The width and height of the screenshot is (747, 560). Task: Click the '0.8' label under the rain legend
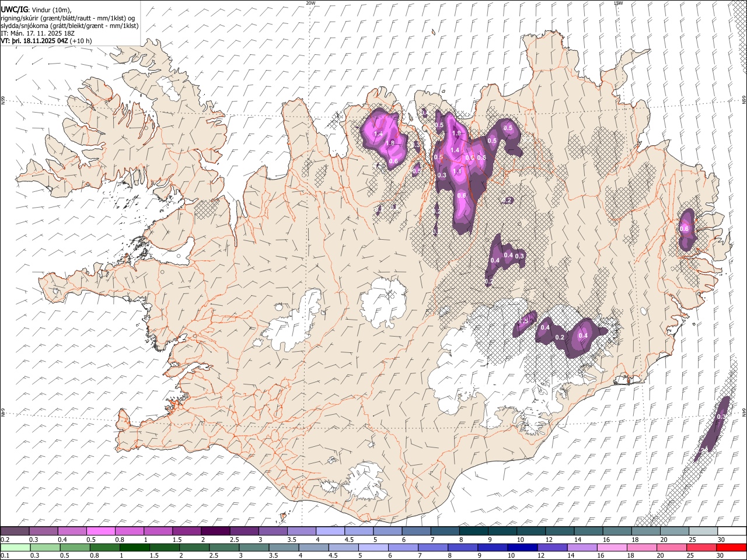(x=94, y=556)
